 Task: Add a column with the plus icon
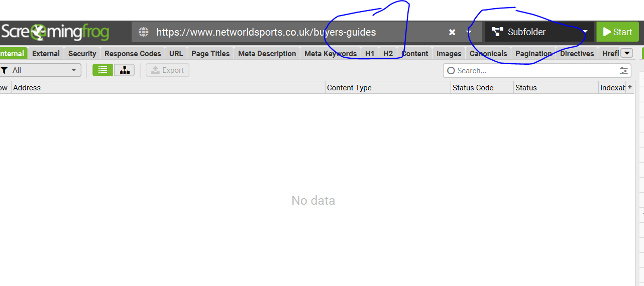[630, 87]
